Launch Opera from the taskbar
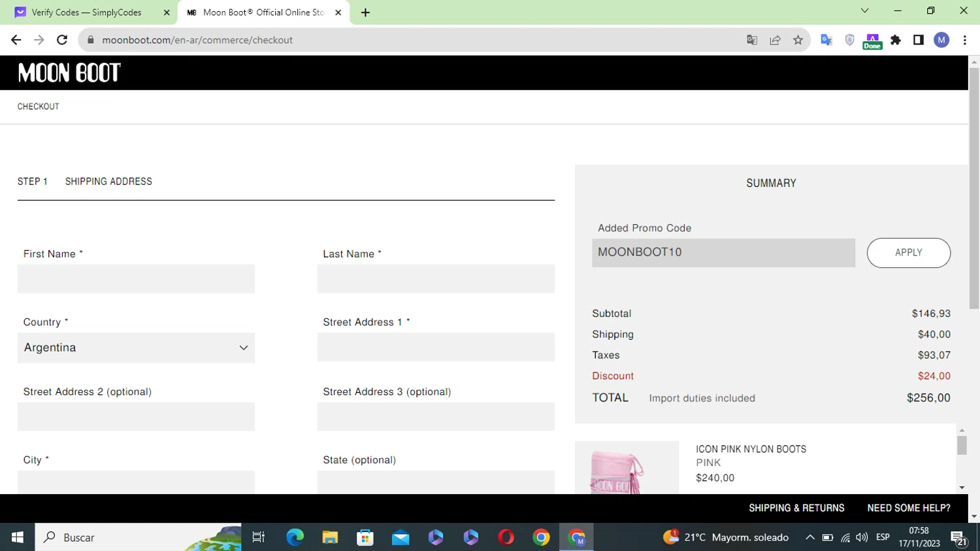This screenshot has width=980, height=551. tap(506, 537)
